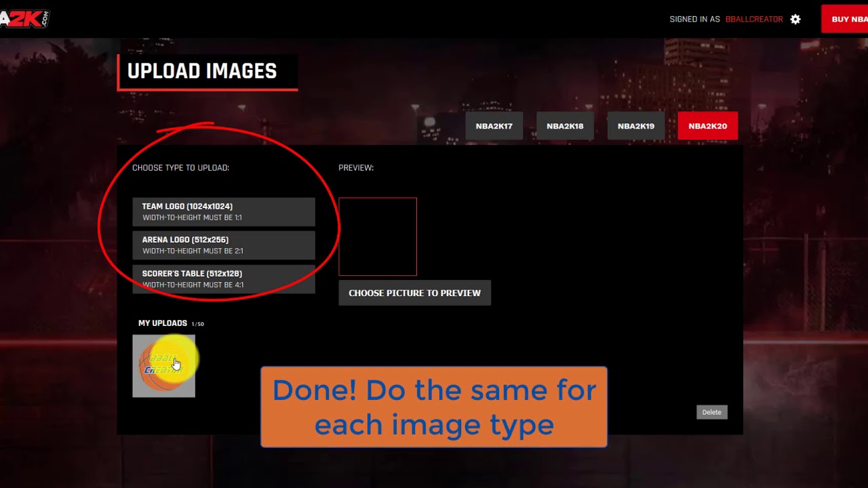Click the Delete button
Viewport: 868px width, 488px height.
click(x=711, y=412)
